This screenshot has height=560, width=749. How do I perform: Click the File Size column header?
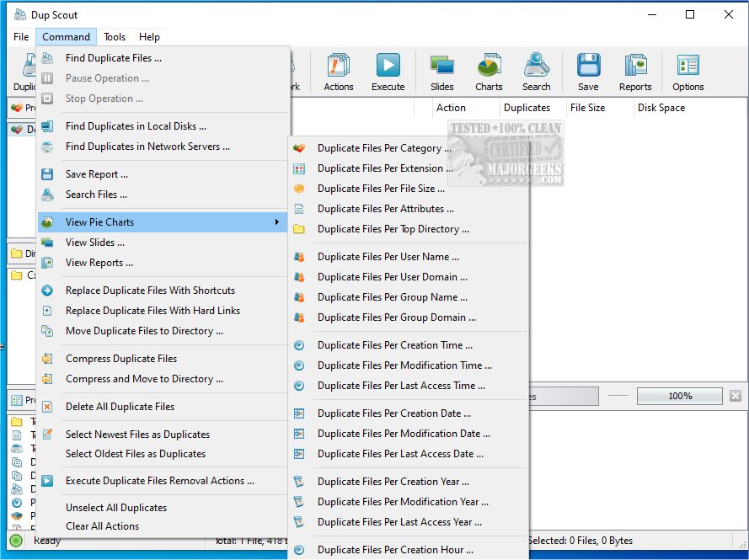pyautogui.click(x=600, y=108)
